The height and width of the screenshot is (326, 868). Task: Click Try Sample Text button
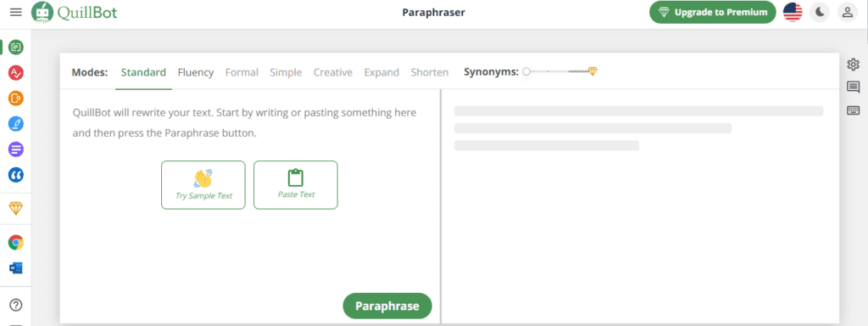[x=203, y=185]
